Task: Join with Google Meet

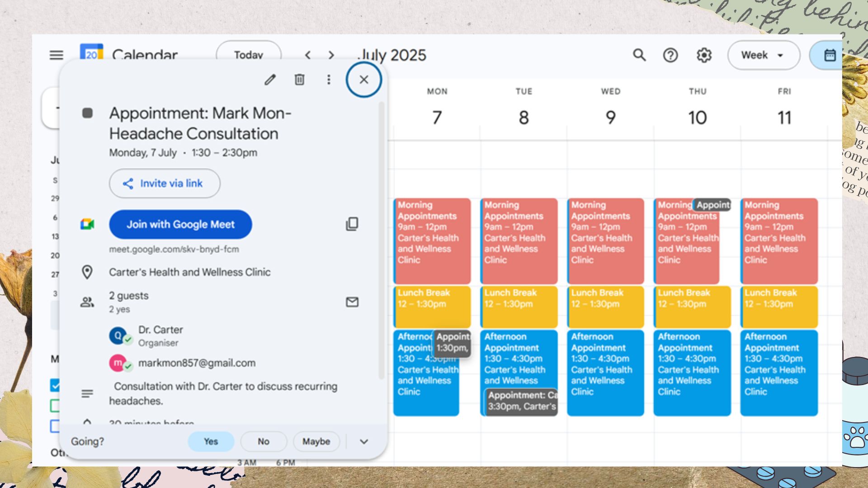Action: pyautogui.click(x=180, y=224)
